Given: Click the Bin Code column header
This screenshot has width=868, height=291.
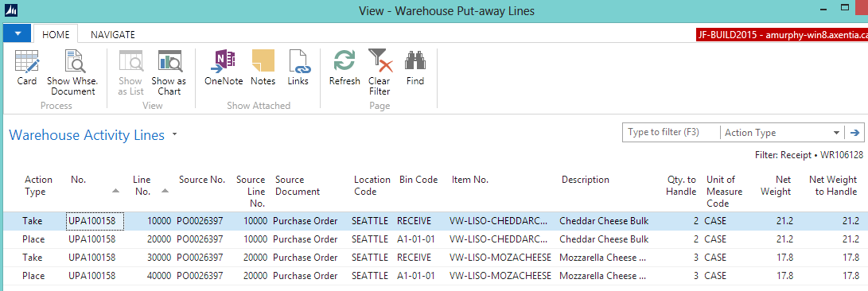Looking at the screenshot, I should coord(418,180).
